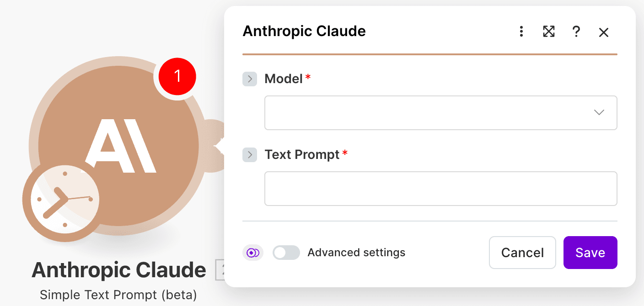
Task: Click the red badge showing 1
Action: pyautogui.click(x=177, y=76)
